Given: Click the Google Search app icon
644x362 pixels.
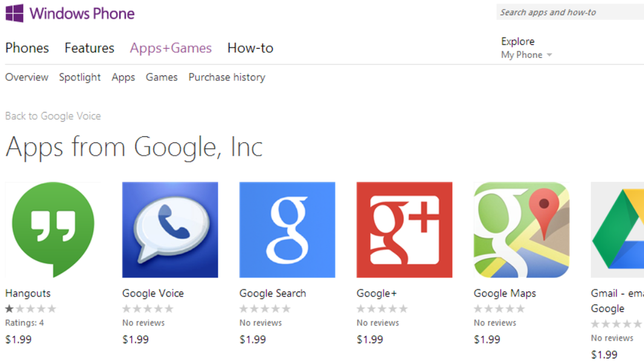Looking at the screenshot, I should (287, 230).
